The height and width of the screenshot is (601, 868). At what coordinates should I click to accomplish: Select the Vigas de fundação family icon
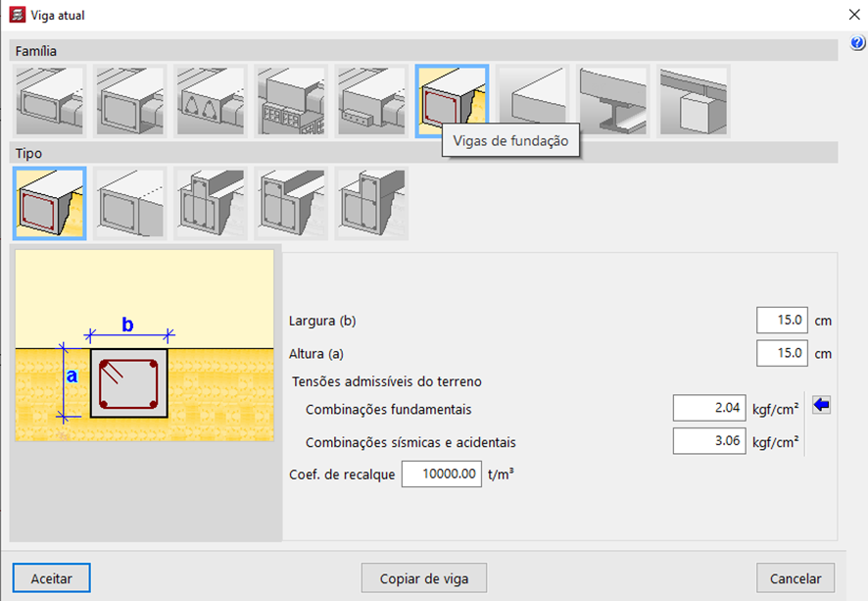[x=452, y=100]
